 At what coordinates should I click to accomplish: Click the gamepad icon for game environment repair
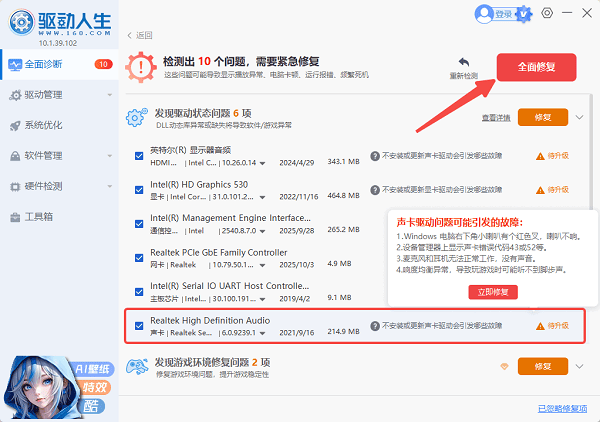(x=137, y=366)
